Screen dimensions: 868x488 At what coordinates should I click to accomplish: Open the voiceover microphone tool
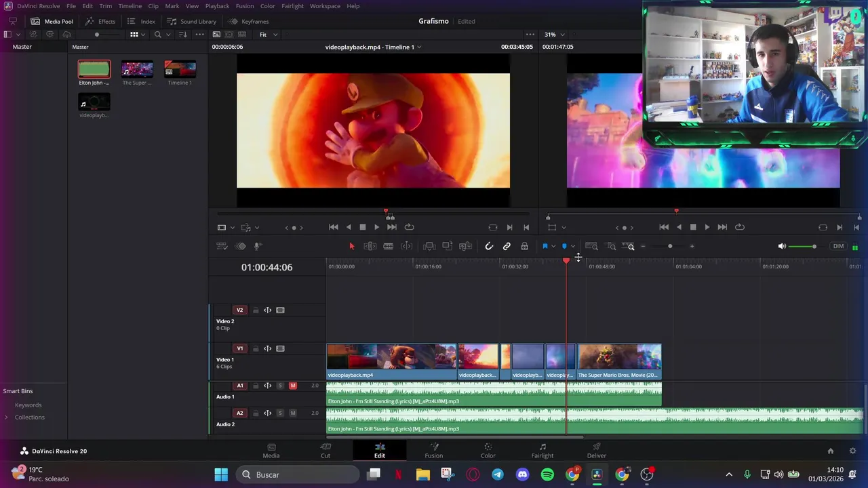258,246
